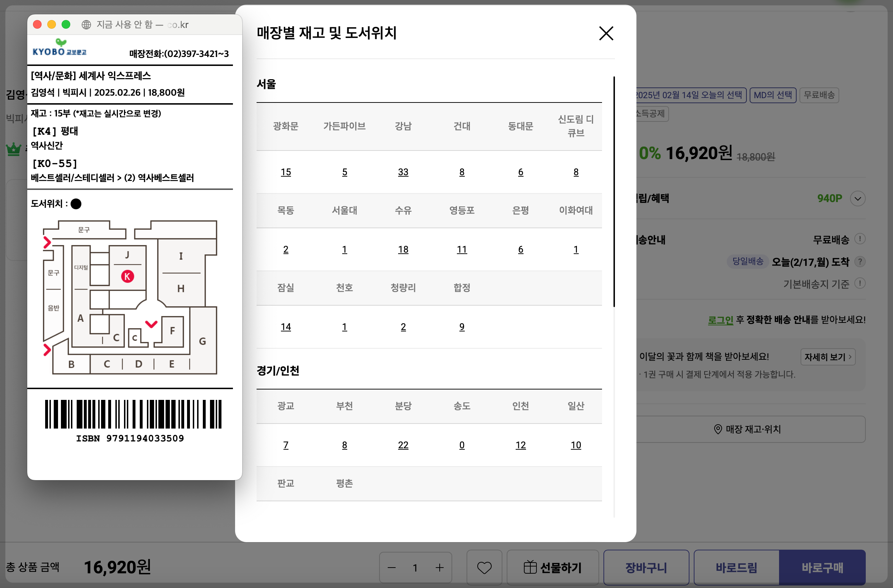Close the store stock modal with X
This screenshot has height=588, width=893.
606,33
